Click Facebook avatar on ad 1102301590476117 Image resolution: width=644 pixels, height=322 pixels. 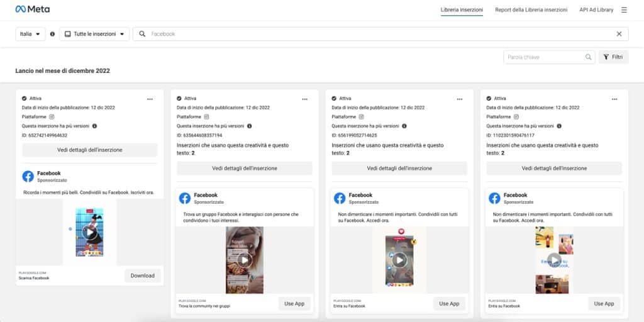pyautogui.click(x=494, y=198)
